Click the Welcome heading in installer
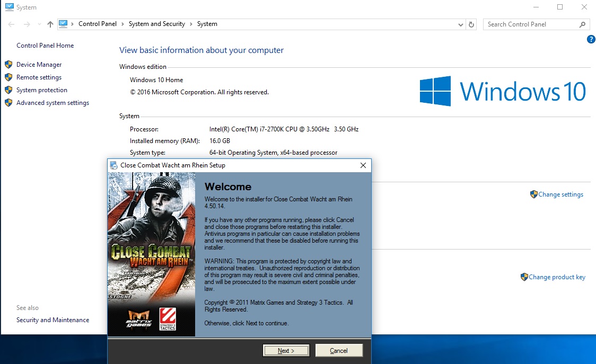 point(228,187)
